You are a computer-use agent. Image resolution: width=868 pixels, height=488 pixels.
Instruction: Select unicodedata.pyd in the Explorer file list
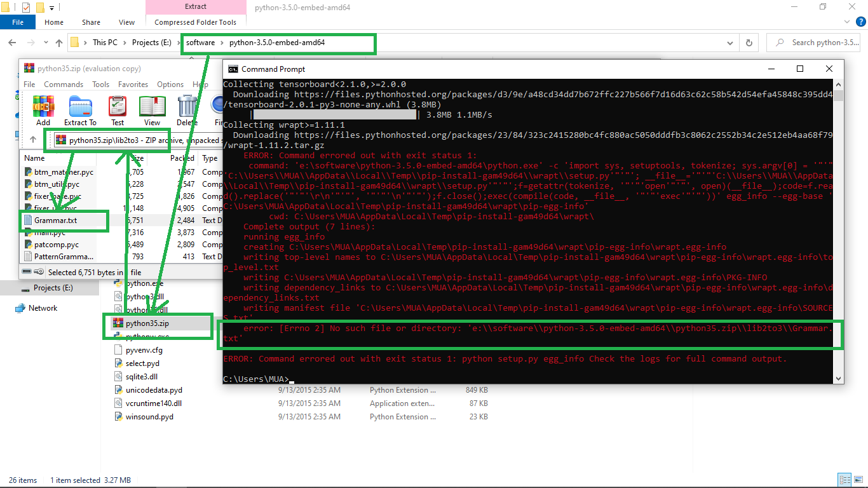pos(154,390)
